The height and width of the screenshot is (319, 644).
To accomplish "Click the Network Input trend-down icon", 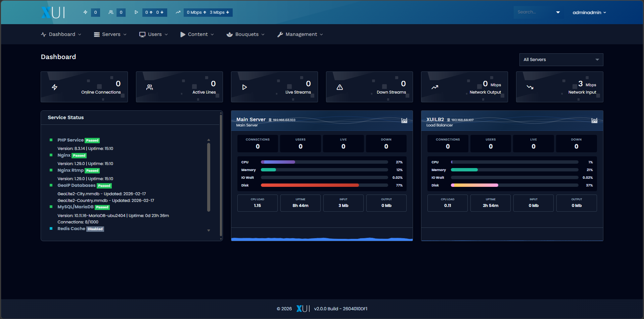I will coord(530,87).
